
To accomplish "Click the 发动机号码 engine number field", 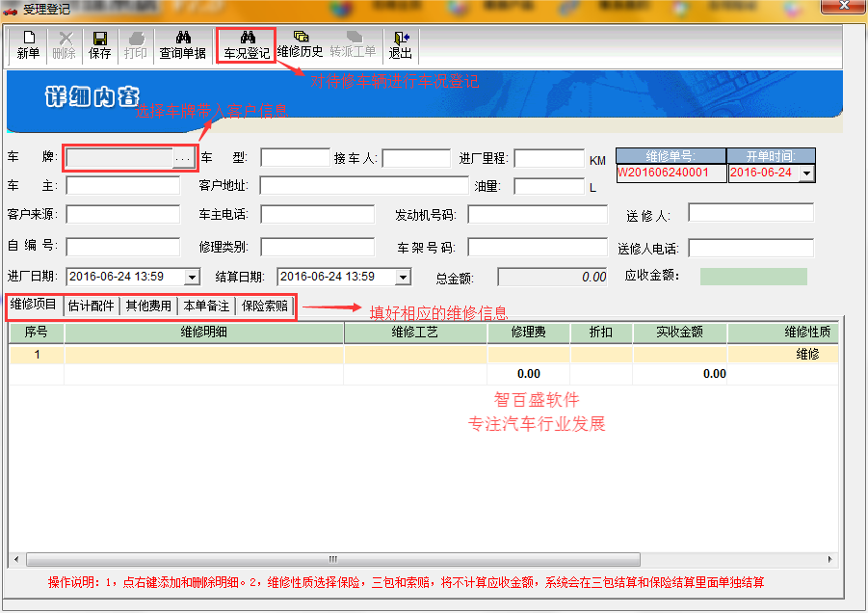I will click(x=538, y=214).
